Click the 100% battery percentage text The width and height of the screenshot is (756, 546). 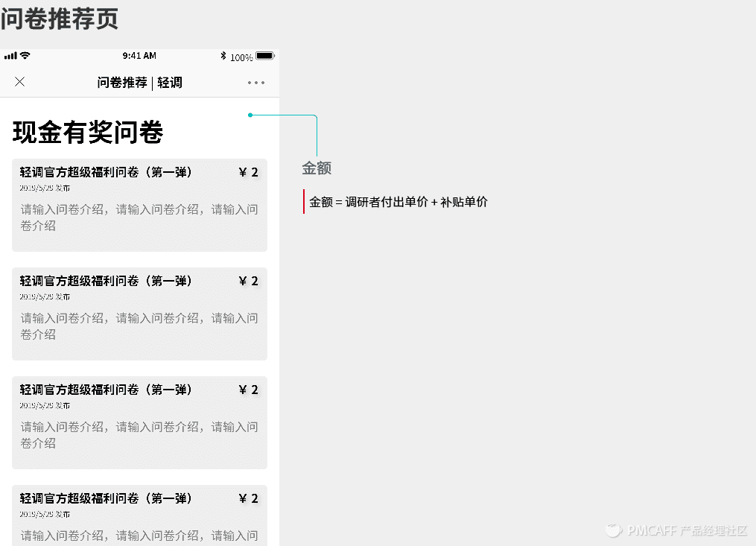click(x=241, y=58)
